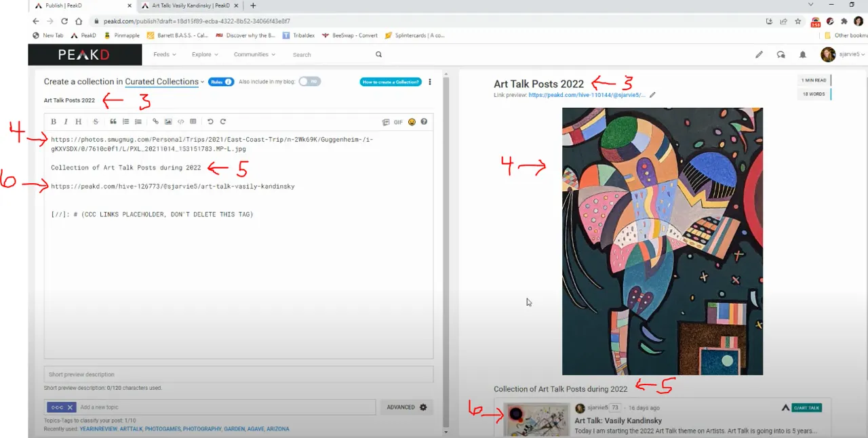The width and height of the screenshot is (868, 438).
Task: Click the editor pane scrollbar
Action: pyautogui.click(x=446, y=251)
